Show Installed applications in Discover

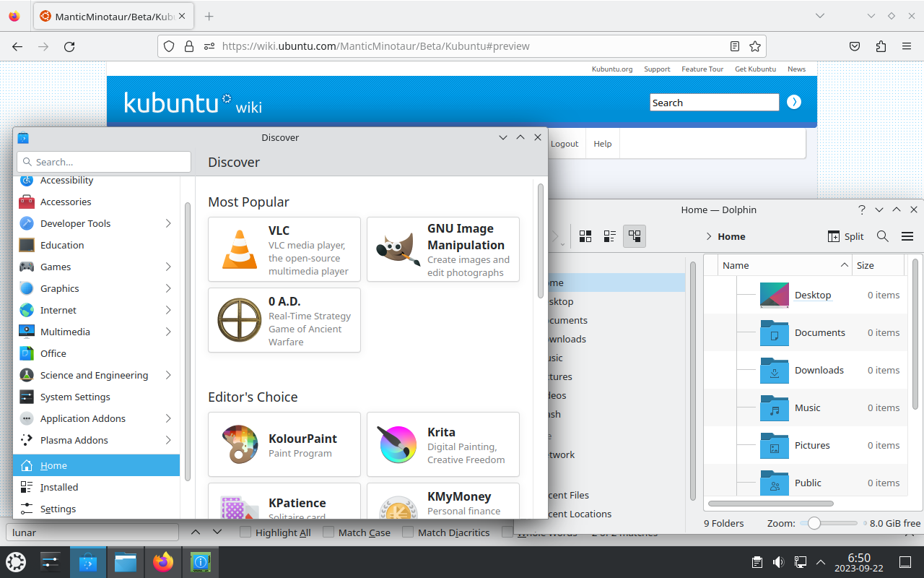[x=96, y=487]
